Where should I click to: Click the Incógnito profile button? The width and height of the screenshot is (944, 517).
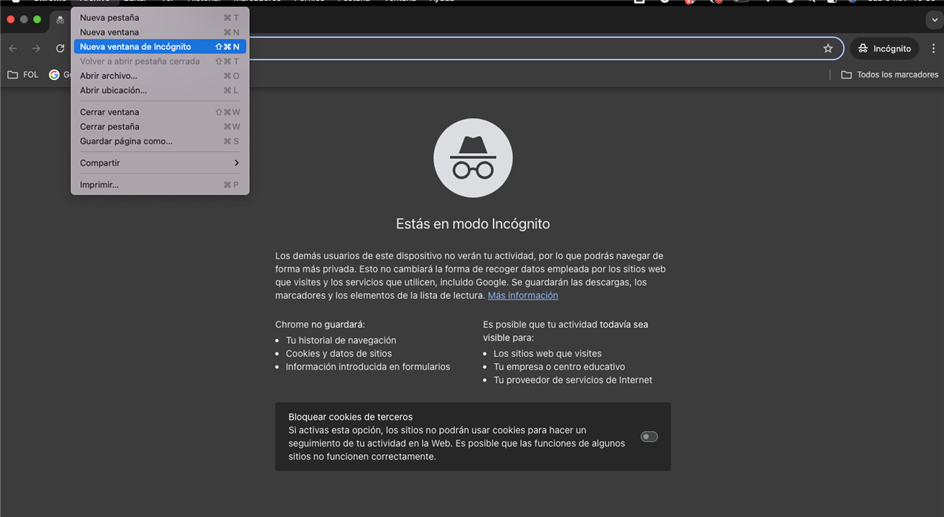885,48
